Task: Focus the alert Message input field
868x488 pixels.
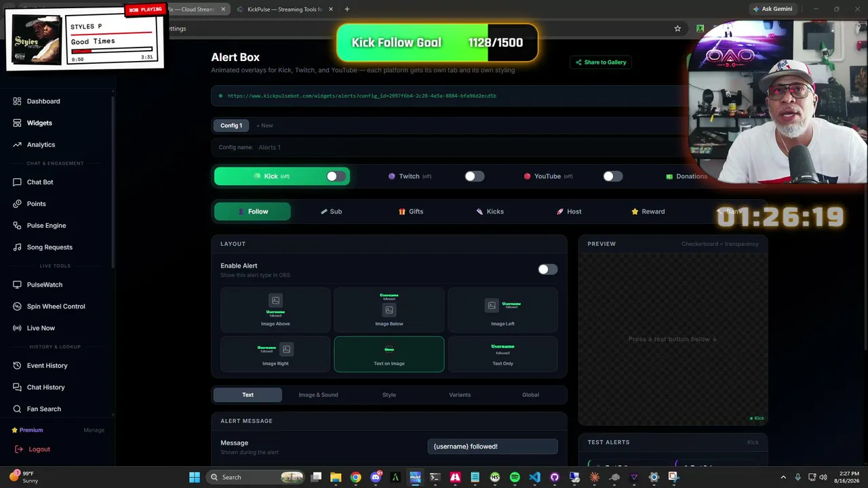Action: coord(492,447)
